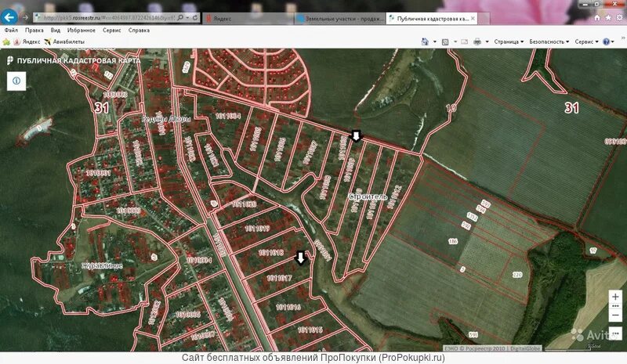627x364 pixels.
Task: Refresh the page with the reload icon
Action: [195, 17]
